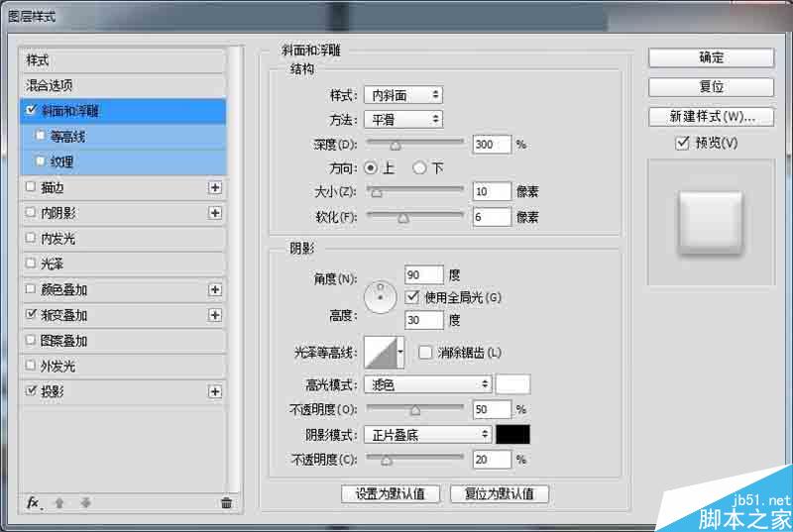Viewport: 793px width, 532px height.
Task: Click the white highlight color swatch
Action: click(512, 384)
